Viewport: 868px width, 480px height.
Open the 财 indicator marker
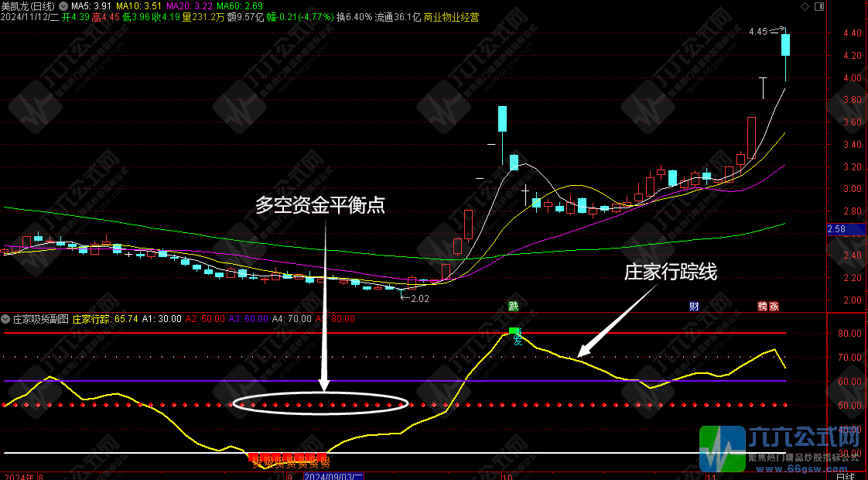pos(694,307)
